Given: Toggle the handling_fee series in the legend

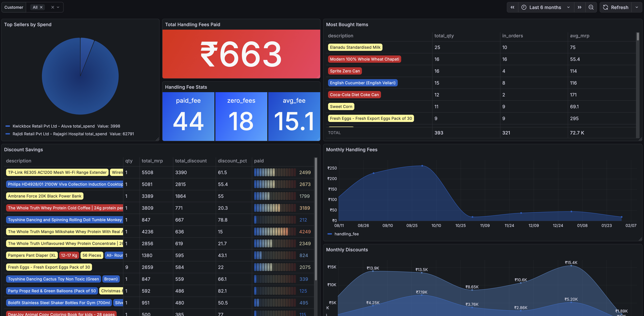Looking at the screenshot, I should [x=346, y=234].
